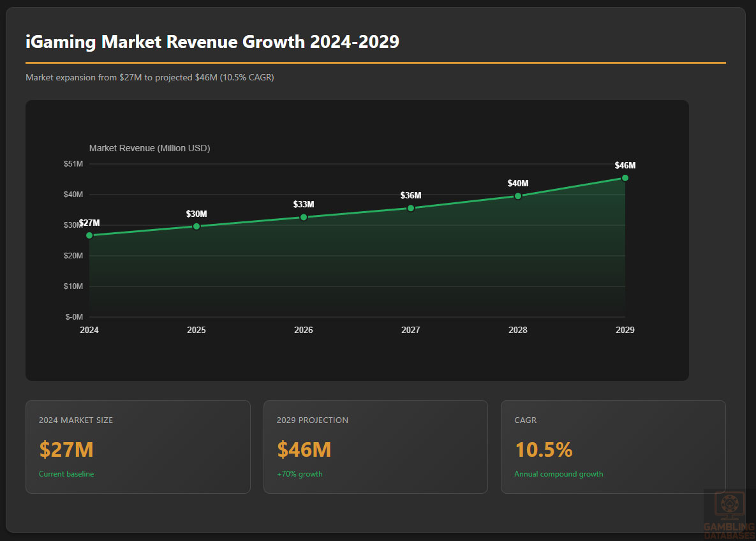
Task: Click the iGaming Market Revenue Growth title
Action: point(212,41)
